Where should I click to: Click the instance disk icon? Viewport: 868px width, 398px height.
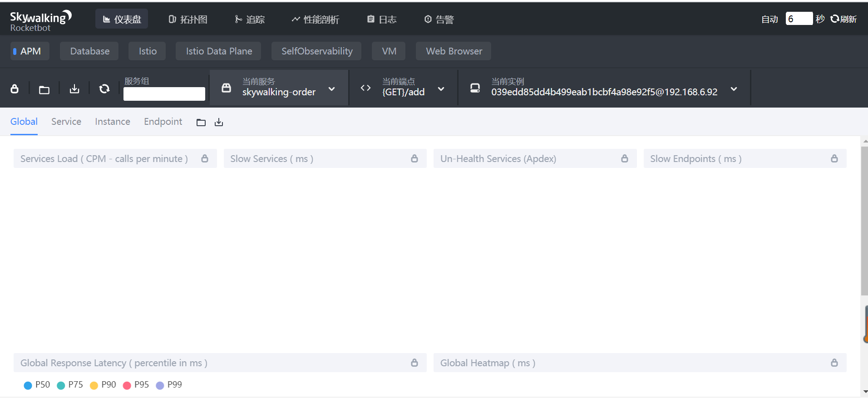coord(475,88)
